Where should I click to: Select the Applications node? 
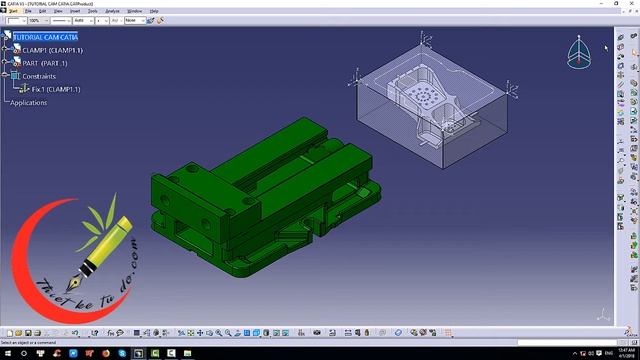tap(29, 102)
